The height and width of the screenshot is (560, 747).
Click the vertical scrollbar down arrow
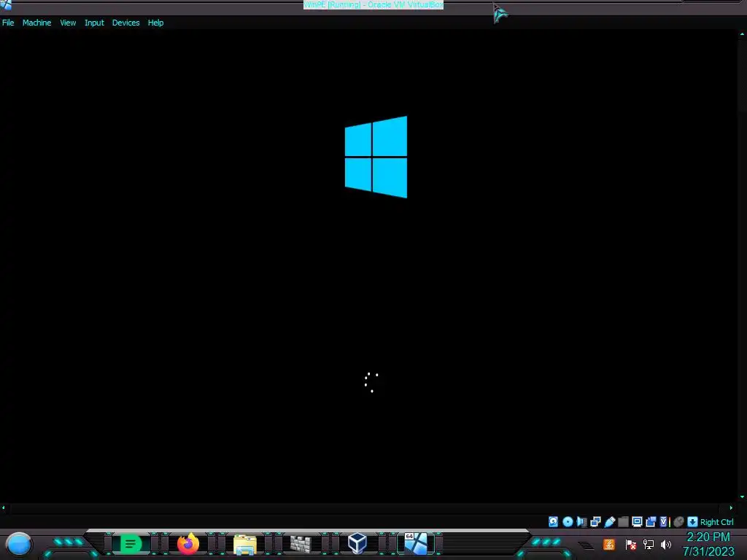(742, 497)
